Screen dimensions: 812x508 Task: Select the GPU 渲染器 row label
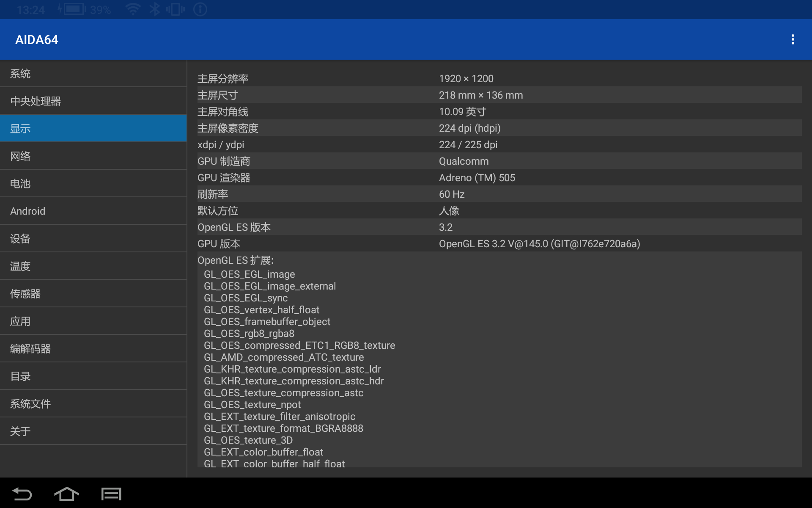point(224,178)
